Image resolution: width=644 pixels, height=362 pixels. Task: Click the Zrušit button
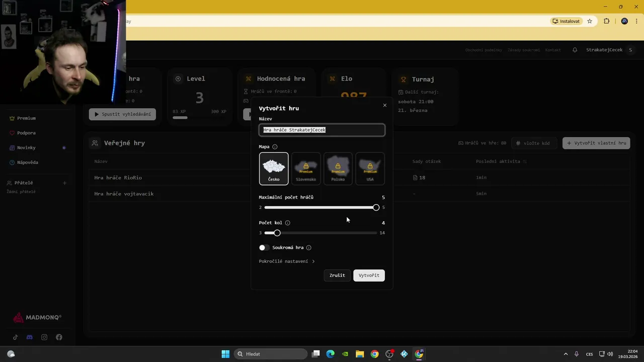(x=337, y=276)
